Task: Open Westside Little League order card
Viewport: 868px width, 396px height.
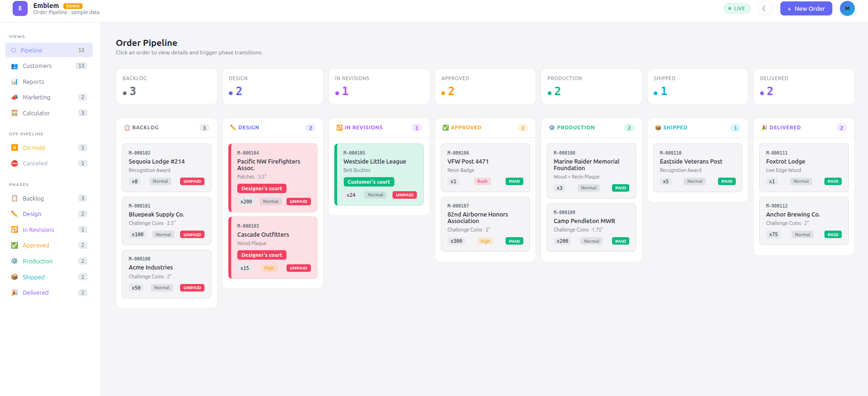Action: pyautogui.click(x=379, y=174)
